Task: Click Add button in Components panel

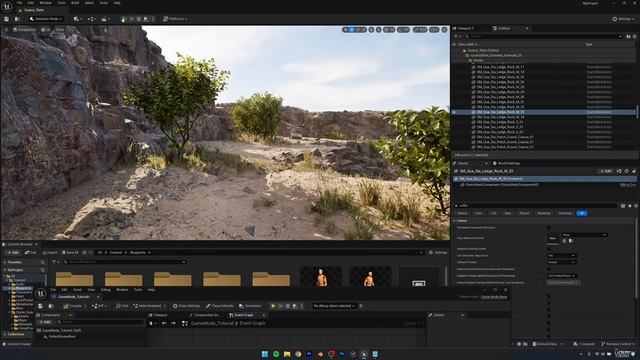Action: click(x=45, y=322)
